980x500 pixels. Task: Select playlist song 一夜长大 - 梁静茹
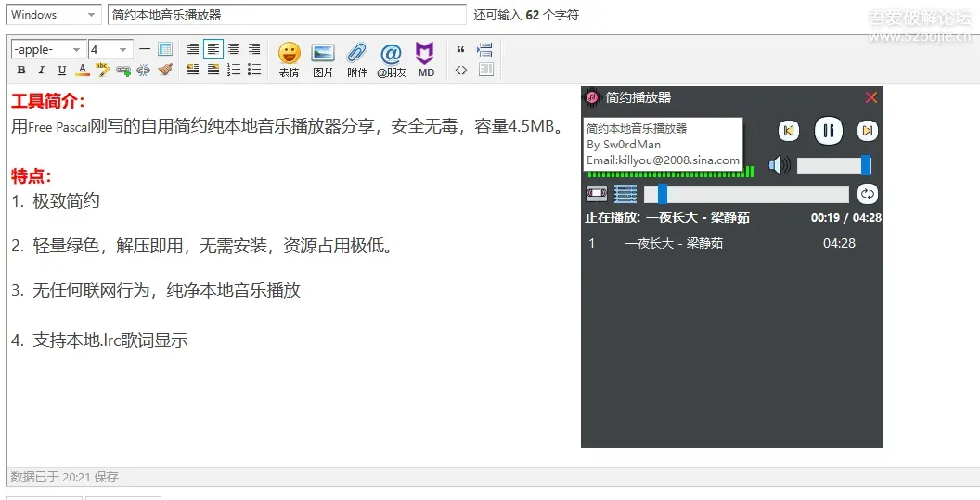coord(732,243)
